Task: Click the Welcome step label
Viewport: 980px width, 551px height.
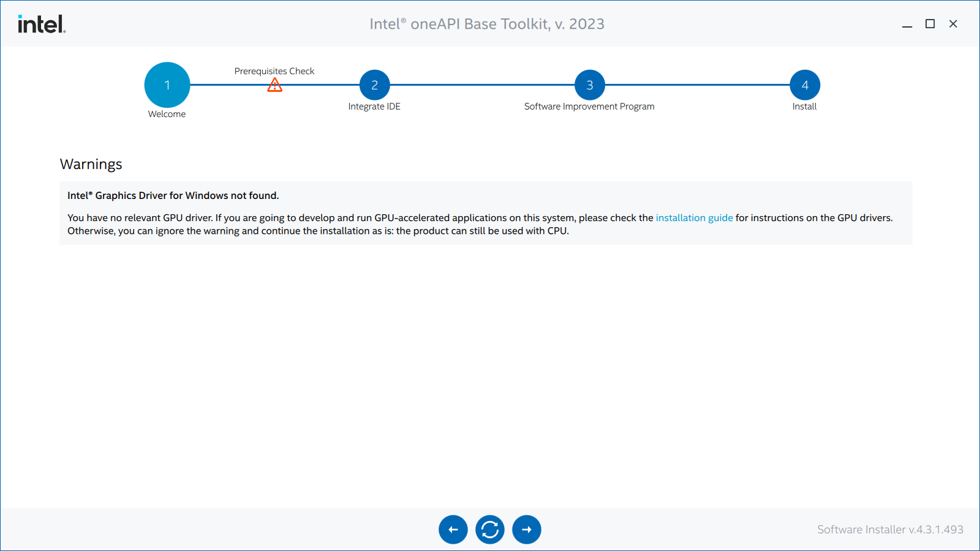Action: coord(167,114)
